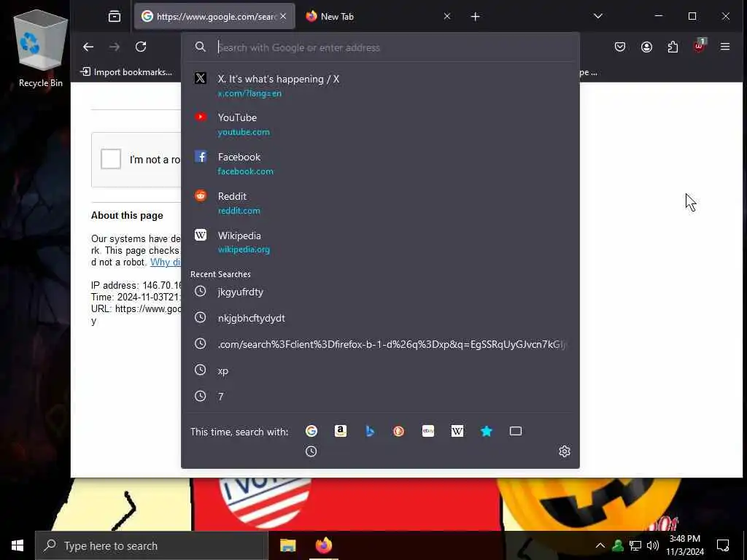This screenshot has height=560, width=747.
Task: Open the Reddit suggestion
Action: (x=380, y=203)
